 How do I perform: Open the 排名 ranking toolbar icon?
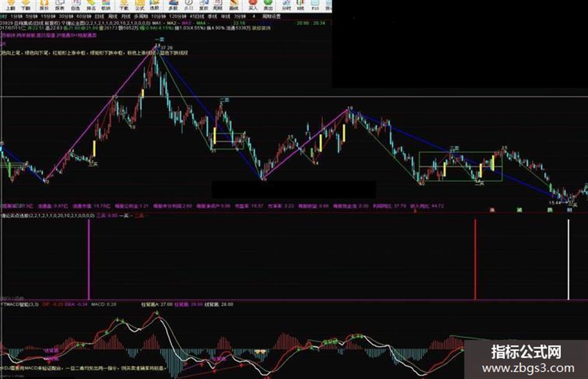click(91, 5)
